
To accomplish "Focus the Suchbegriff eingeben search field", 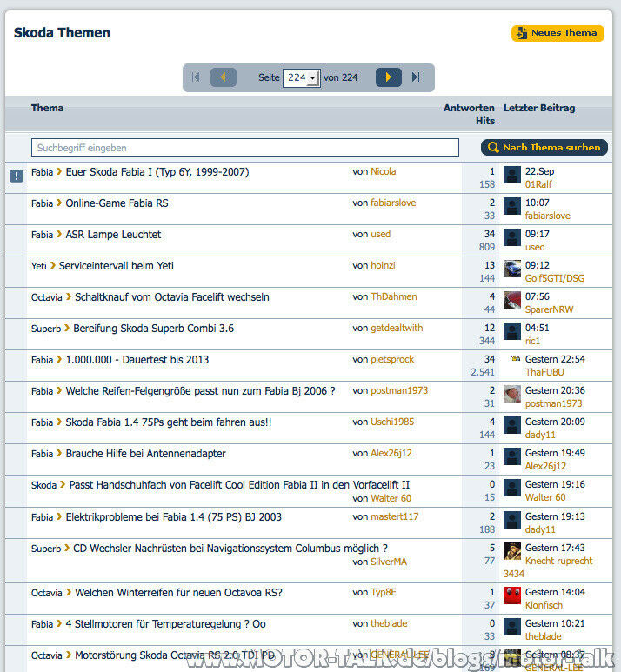I will tap(245, 148).
